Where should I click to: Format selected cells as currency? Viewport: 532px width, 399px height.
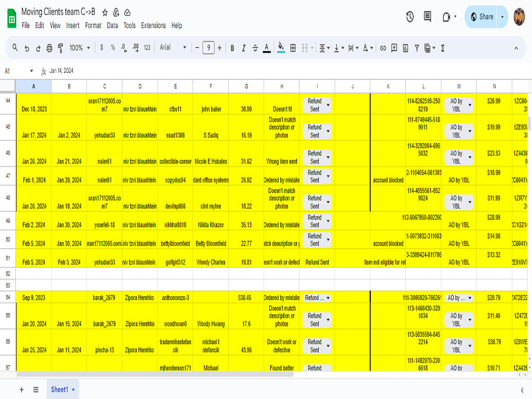click(x=102, y=48)
